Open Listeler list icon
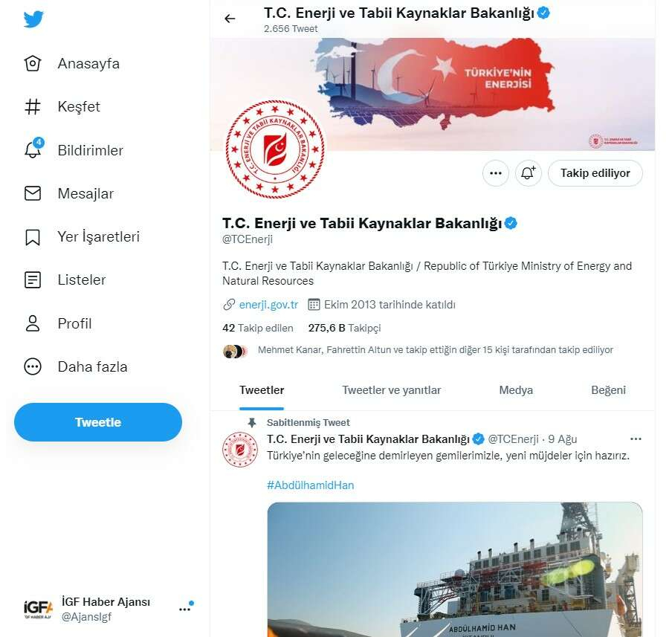The image size is (672, 637). [x=33, y=280]
